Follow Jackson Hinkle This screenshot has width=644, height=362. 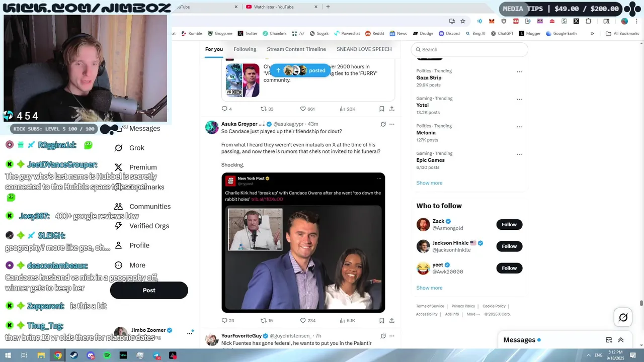(x=509, y=246)
